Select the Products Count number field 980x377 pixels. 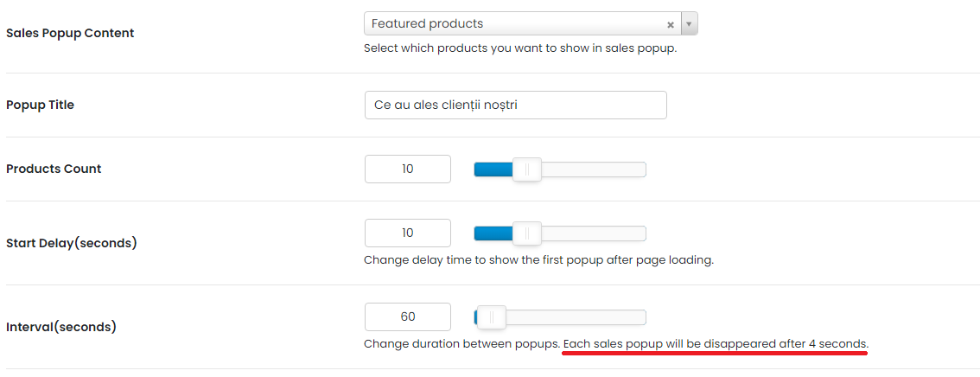[x=408, y=169]
